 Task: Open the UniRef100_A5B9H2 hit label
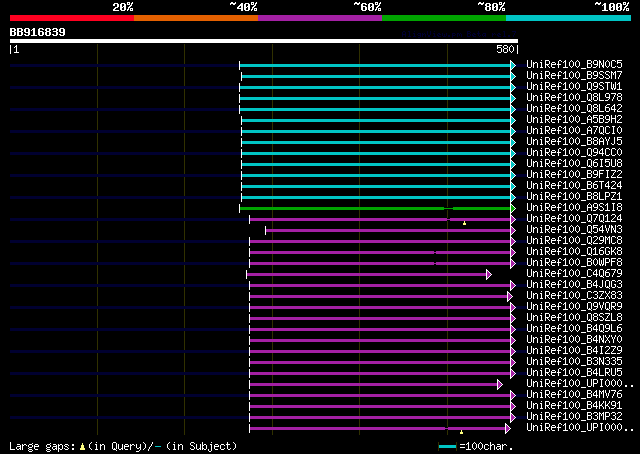click(574, 120)
